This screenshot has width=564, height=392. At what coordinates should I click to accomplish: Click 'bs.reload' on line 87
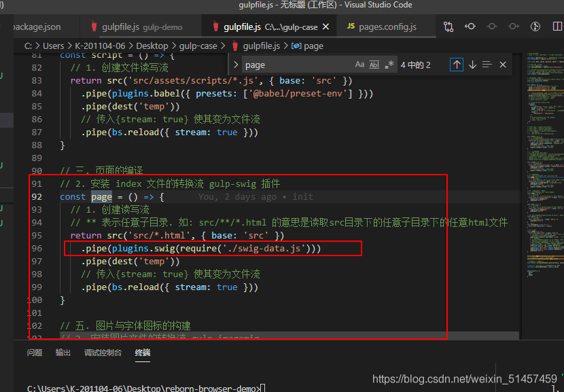tap(135, 132)
